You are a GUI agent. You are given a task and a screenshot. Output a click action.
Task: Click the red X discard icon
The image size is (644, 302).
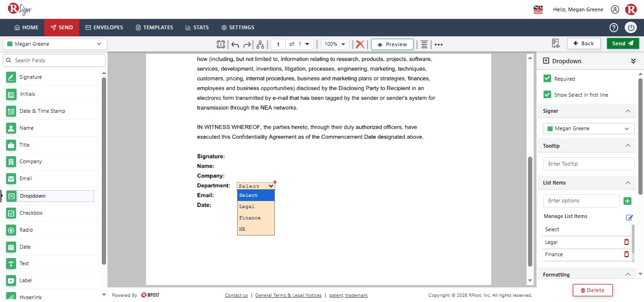click(360, 44)
